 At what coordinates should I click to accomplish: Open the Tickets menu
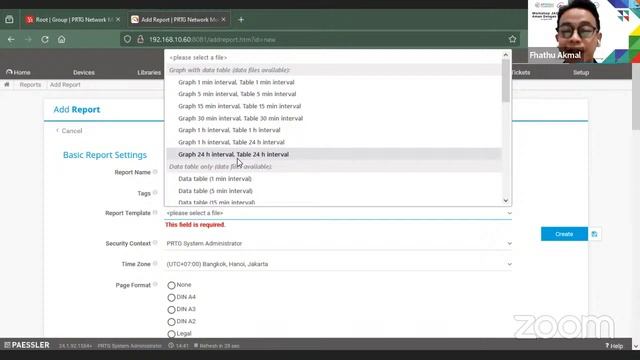tap(521, 72)
